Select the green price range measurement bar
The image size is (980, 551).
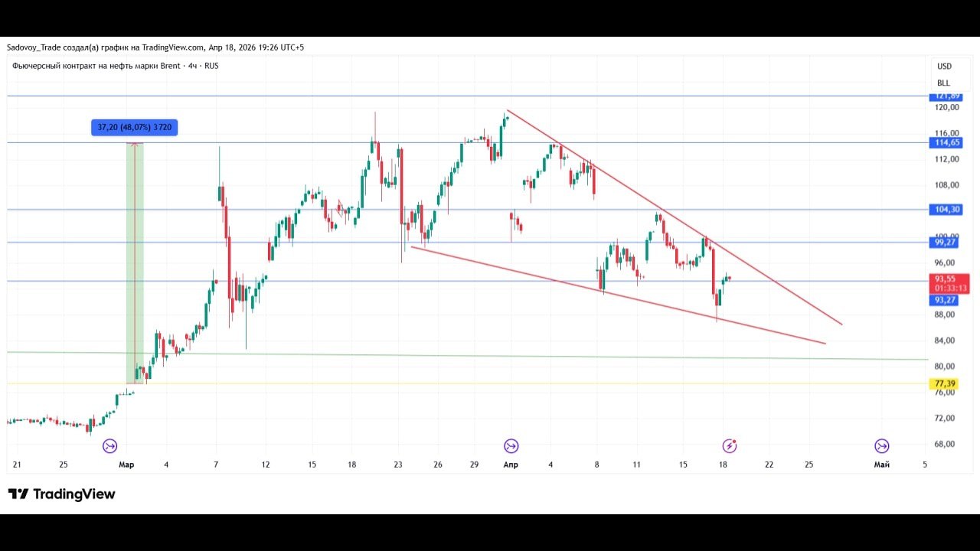[135, 260]
